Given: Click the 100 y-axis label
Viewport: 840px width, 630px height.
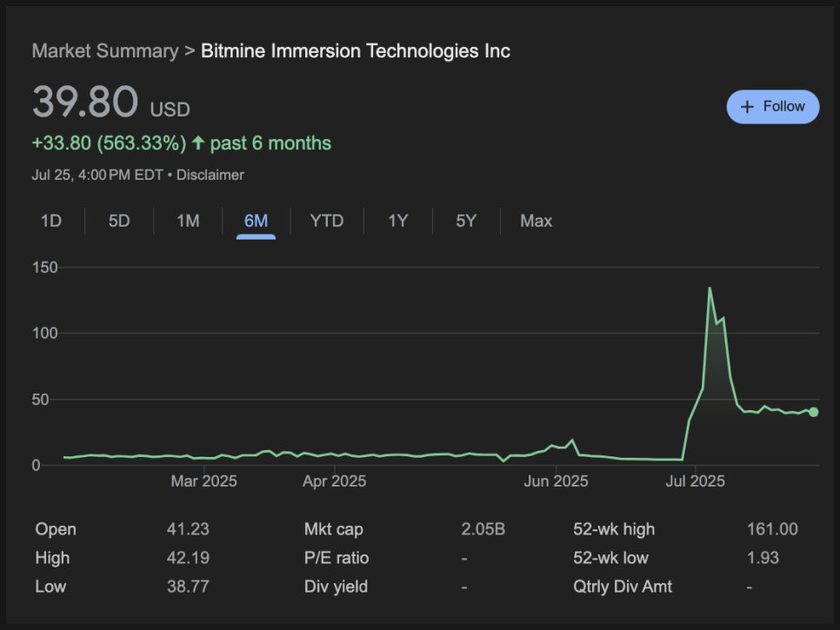Looking at the screenshot, I should point(45,334).
